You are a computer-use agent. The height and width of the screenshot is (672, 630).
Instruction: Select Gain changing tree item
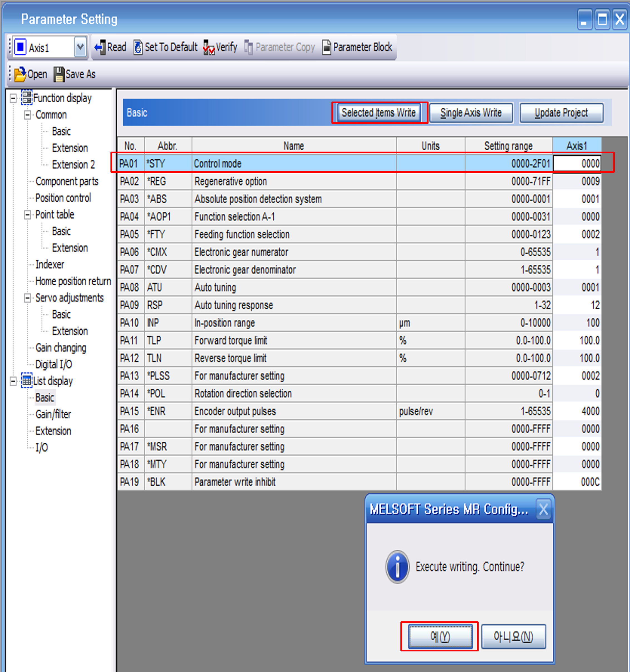(61, 348)
